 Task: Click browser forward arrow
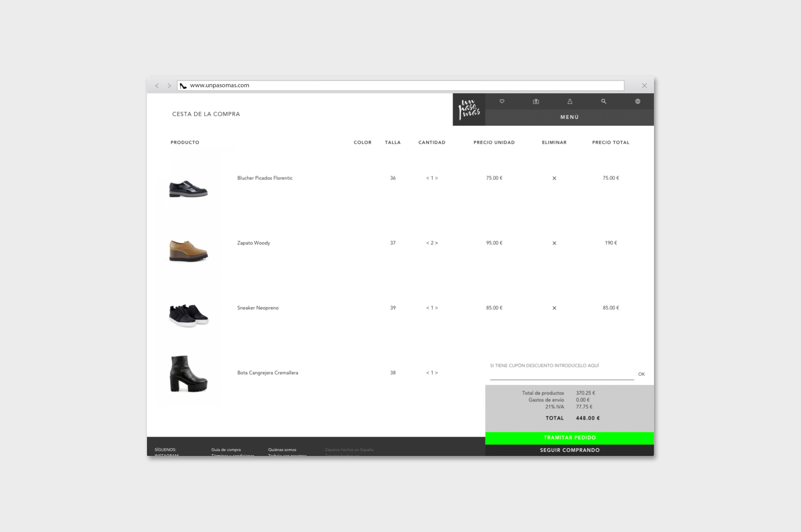coord(169,86)
